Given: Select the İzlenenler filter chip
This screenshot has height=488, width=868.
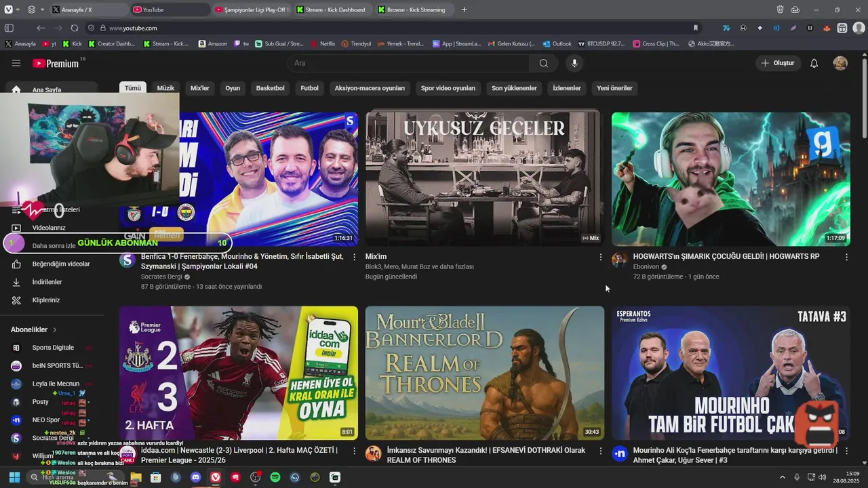Looking at the screenshot, I should (x=567, y=88).
